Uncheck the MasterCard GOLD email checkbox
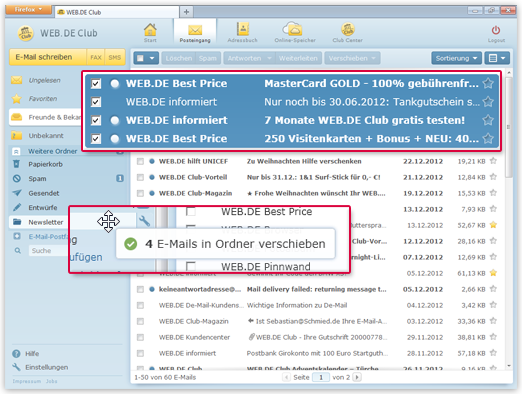Image resolution: width=522 pixels, height=394 pixels. coord(96,83)
